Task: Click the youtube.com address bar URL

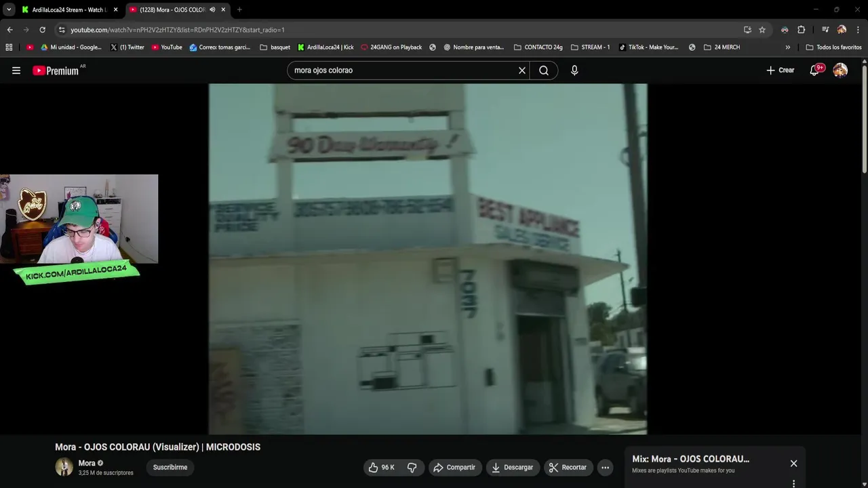Action: coord(178,30)
